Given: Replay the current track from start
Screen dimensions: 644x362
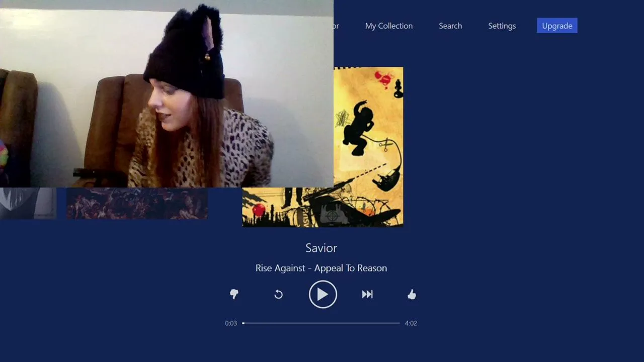Looking at the screenshot, I should pyautogui.click(x=278, y=295).
